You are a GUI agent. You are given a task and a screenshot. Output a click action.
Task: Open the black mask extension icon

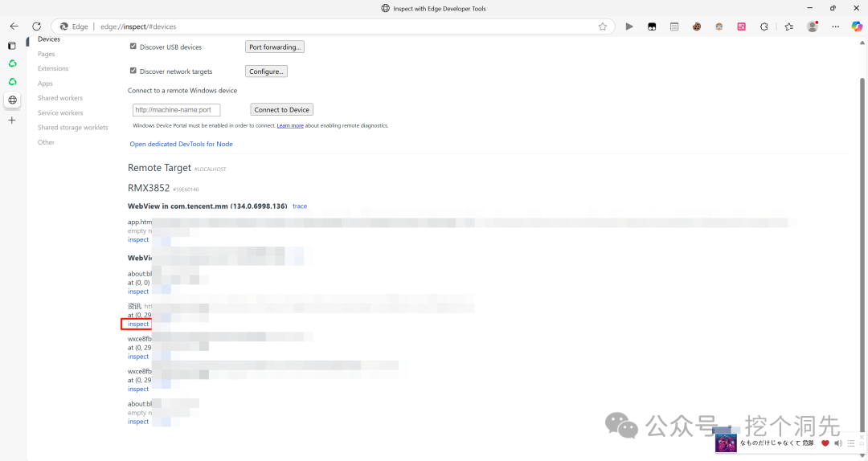tap(652, 27)
